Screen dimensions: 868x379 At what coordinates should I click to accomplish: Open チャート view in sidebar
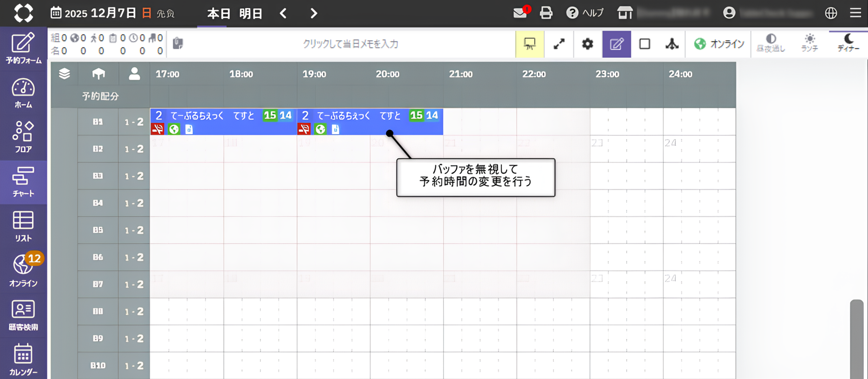pyautogui.click(x=24, y=182)
